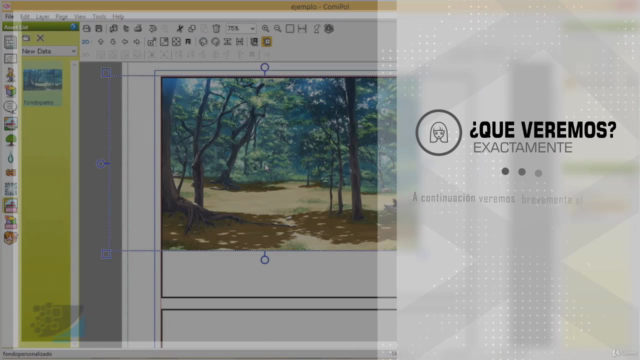Screen dimensions: 640x360
Task: Open the New Data dropdown
Action: [49, 51]
